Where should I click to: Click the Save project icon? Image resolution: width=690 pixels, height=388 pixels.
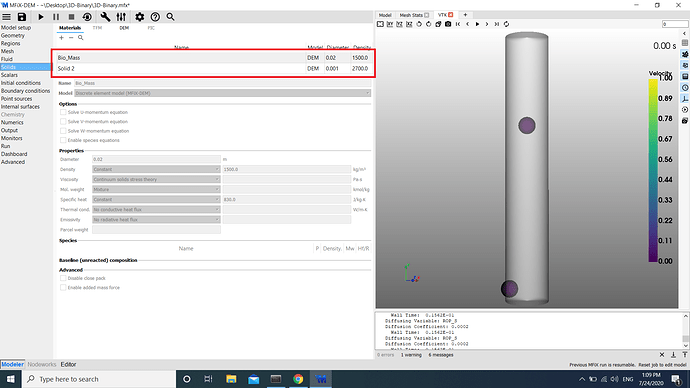pyautogui.click(x=22, y=17)
